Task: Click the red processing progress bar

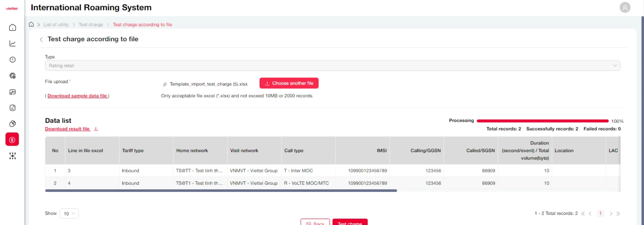Action: point(542,121)
